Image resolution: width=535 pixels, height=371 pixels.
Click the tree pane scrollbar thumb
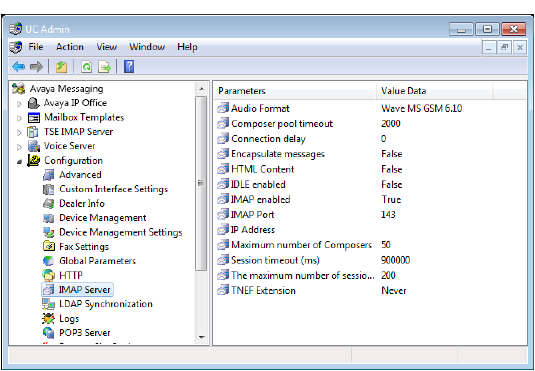pos(201,183)
